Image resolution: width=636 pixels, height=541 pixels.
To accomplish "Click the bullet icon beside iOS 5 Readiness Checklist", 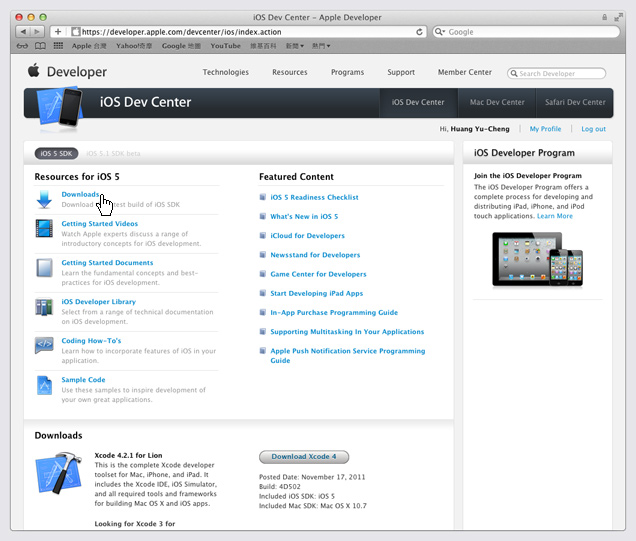I will point(262,197).
